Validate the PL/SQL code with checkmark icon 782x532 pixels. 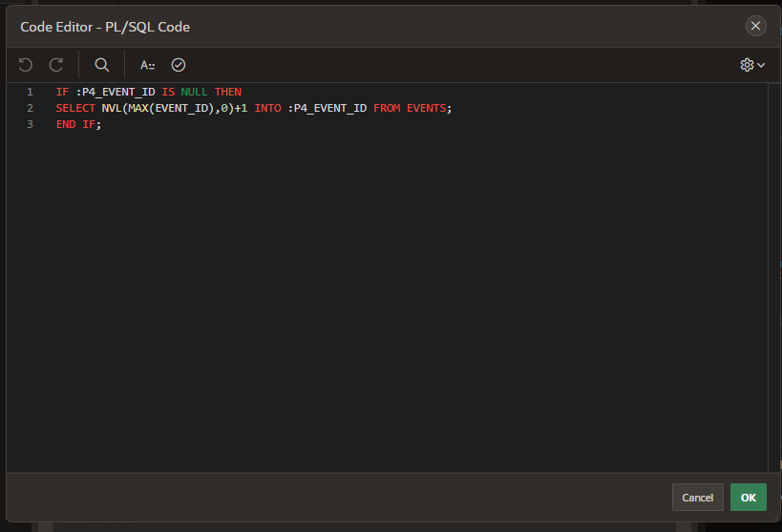(178, 65)
